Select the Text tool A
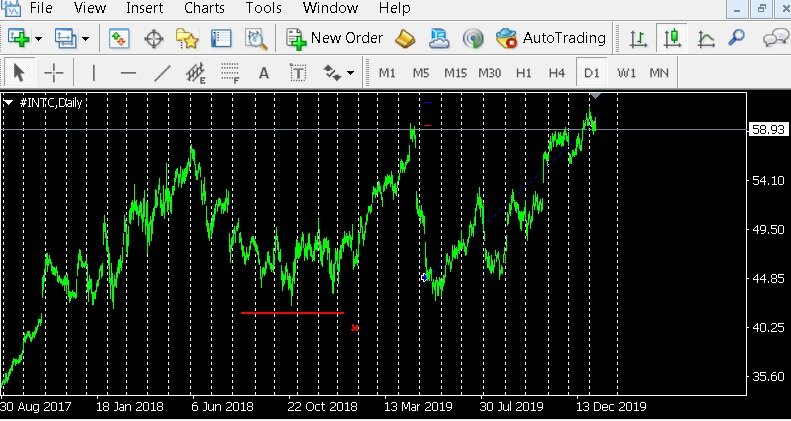The image size is (791, 421). click(x=263, y=73)
